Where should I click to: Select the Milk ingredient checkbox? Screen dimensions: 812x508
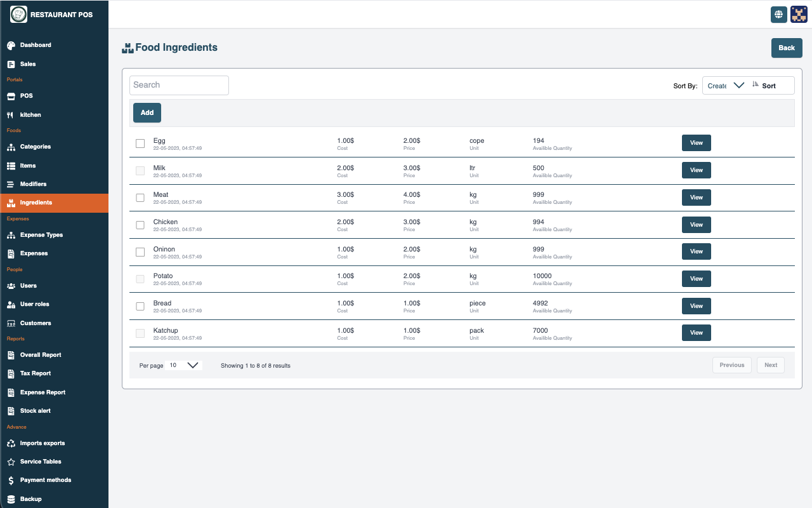pyautogui.click(x=140, y=171)
